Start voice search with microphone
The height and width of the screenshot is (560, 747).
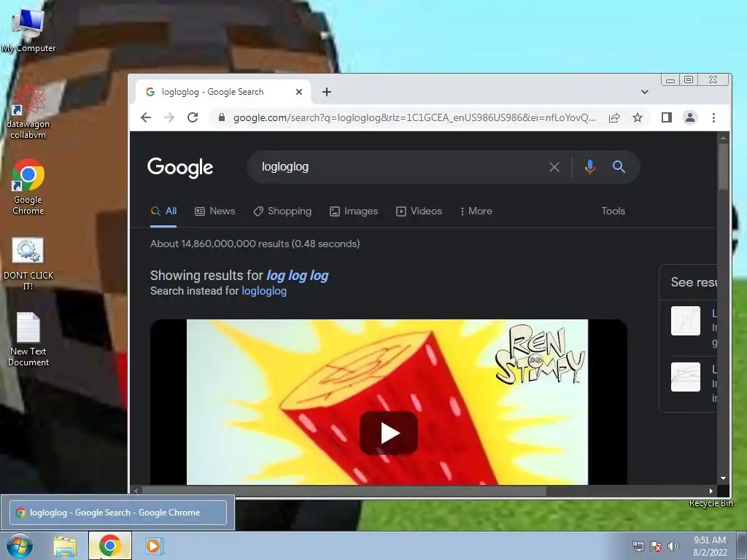[x=589, y=167]
